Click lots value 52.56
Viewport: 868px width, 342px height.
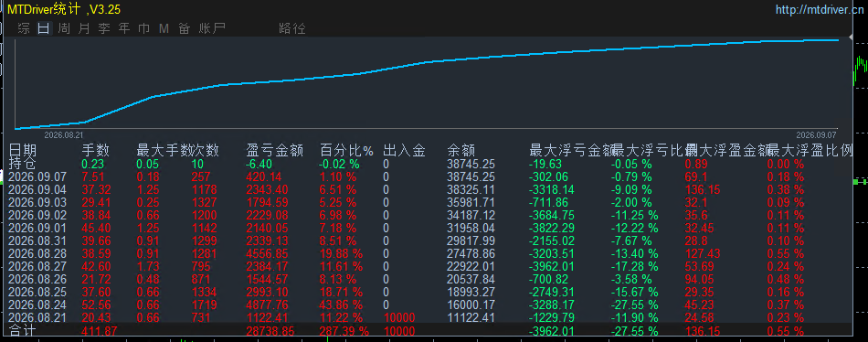click(x=96, y=305)
